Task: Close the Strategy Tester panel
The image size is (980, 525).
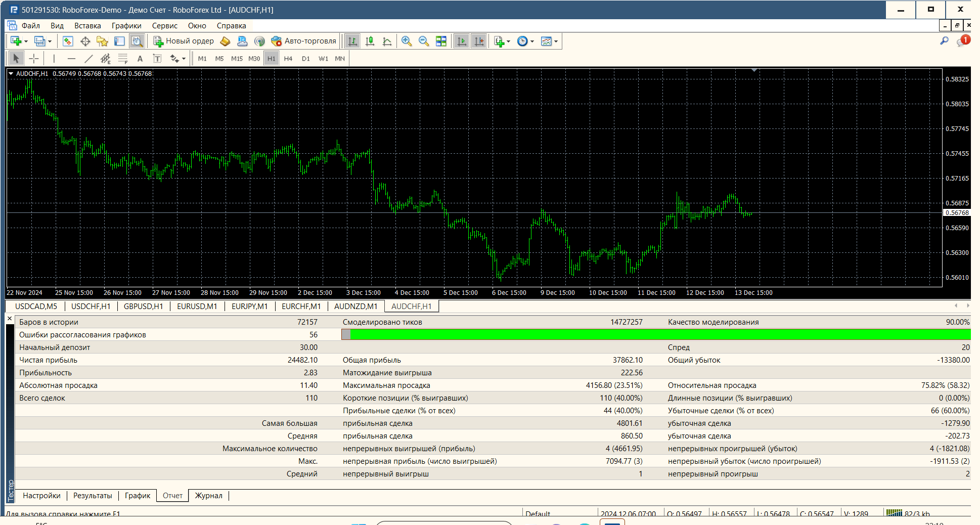Action: (10, 319)
